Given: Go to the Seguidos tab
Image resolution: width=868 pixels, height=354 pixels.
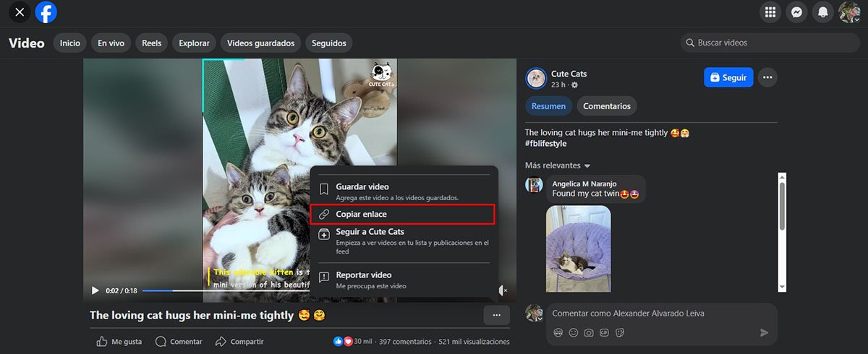Looking at the screenshot, I should pyautogui.click(x=329, y=43).
